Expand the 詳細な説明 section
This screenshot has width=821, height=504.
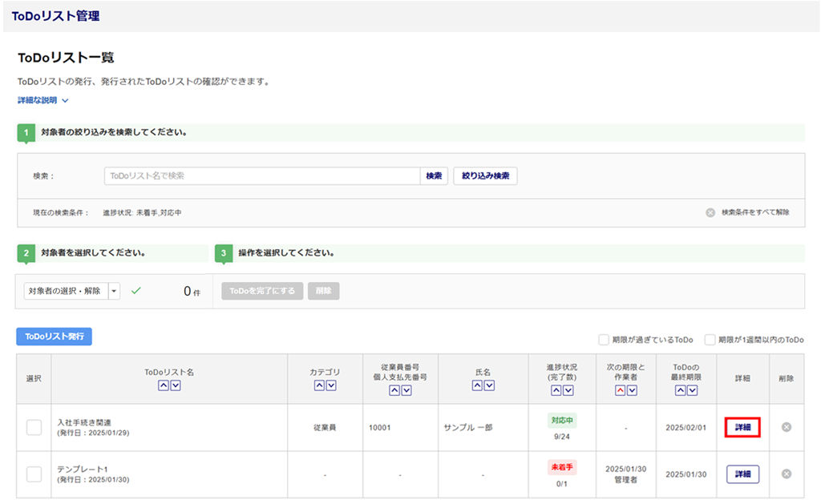(43, 101)
